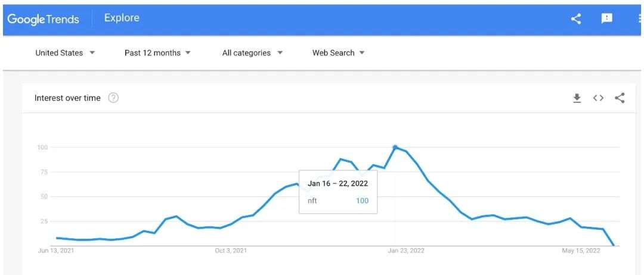The image size is (644, 275).
Task: Click the embed code icon on chart
Action: (x=598, y=98)
